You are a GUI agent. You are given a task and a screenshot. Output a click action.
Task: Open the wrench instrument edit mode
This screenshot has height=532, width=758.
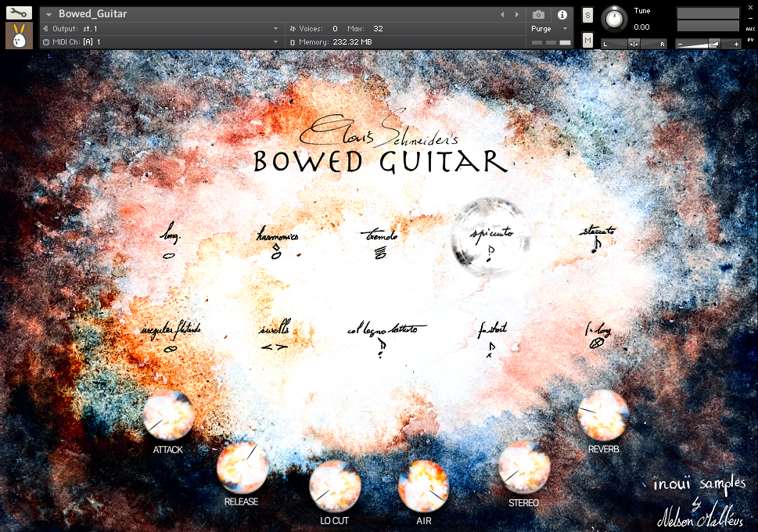(19, 13)
